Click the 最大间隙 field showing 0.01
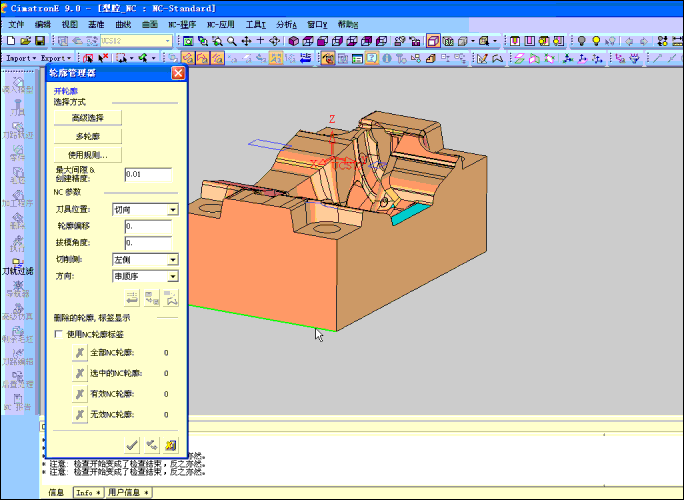 [x=148, y=175]
